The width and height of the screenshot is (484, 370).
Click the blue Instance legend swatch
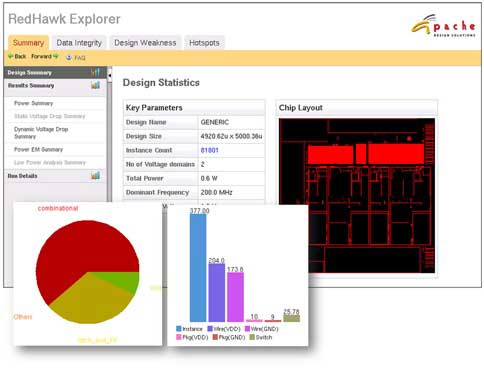click(x=179, y=329)
